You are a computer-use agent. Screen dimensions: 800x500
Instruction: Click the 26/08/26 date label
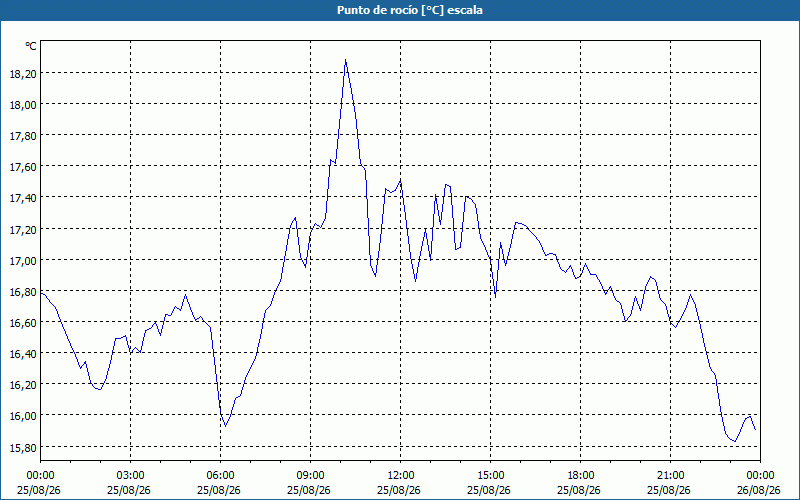tap(759, 490)
